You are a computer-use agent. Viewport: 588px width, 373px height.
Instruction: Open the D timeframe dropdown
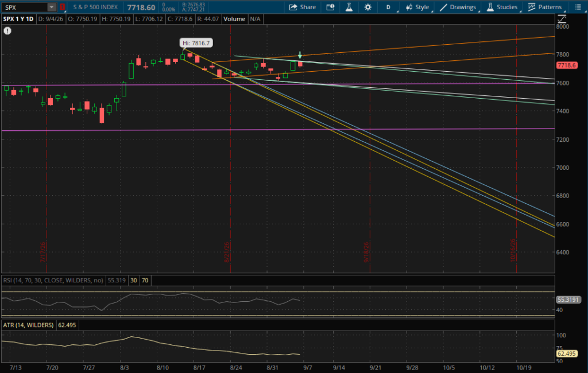tap(388, 7)
